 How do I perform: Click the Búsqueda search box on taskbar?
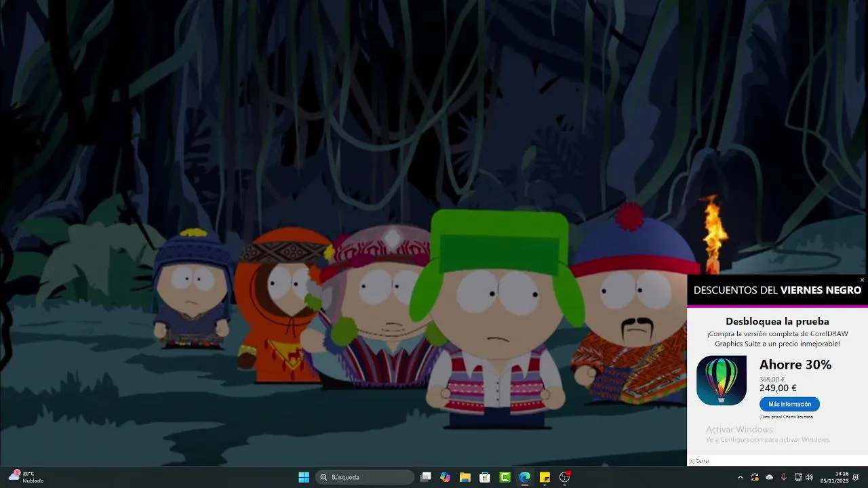coord(365,477)
